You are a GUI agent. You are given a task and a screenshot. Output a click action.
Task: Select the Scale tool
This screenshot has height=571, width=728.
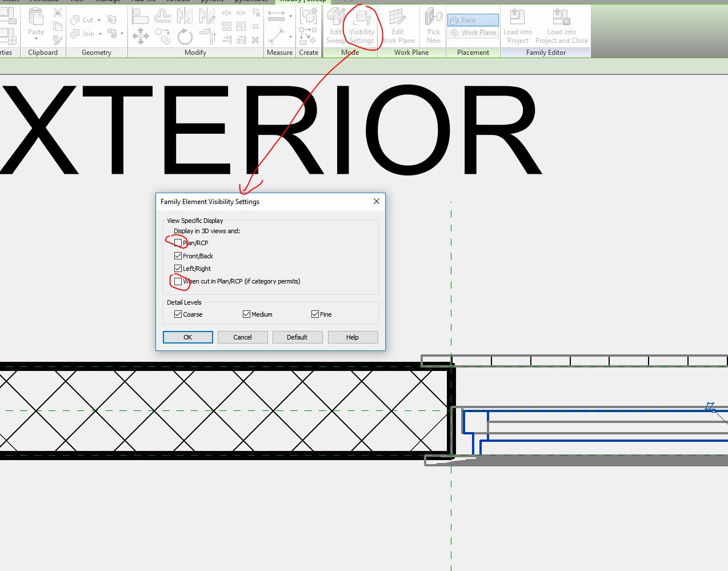click(x=241, y=26)
